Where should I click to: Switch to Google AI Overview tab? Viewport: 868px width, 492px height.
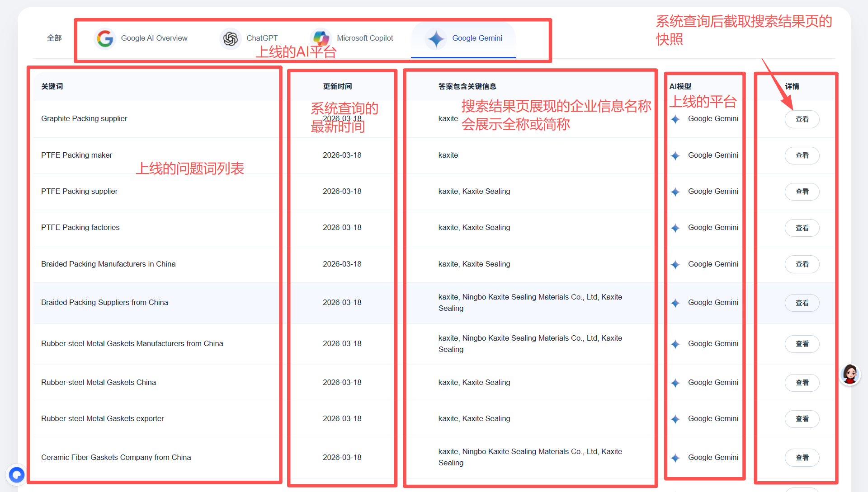click(154, 38)
